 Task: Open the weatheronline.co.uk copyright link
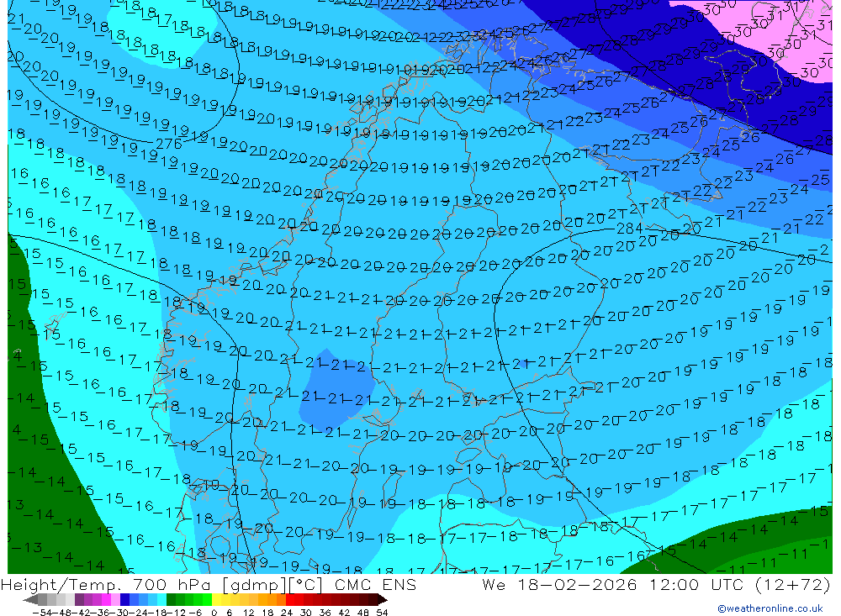tap(770, 608)
